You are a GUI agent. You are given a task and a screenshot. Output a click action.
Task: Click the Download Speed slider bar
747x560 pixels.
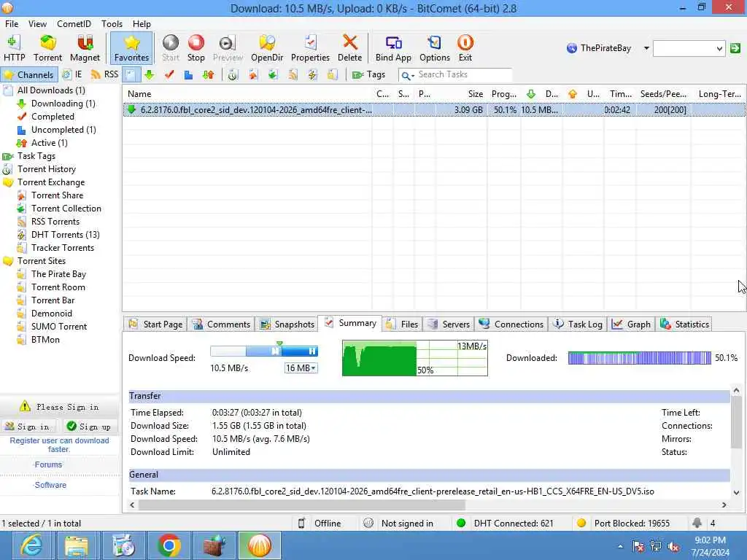click(x=264, y=351)
